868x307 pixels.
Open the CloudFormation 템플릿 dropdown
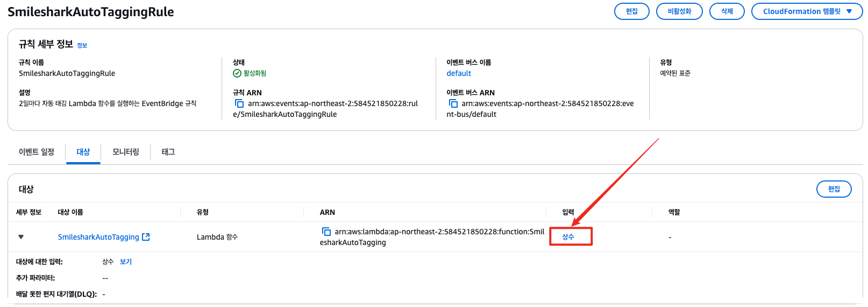[807, 11]
